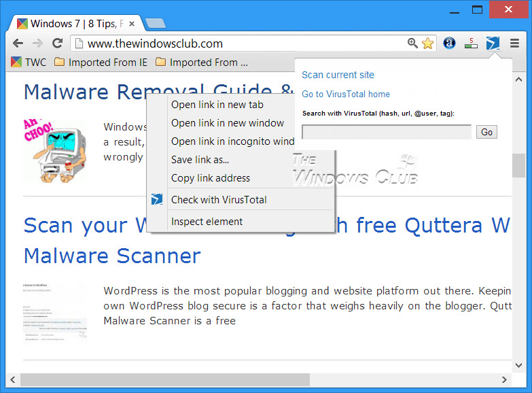Screen dimensions: 532x393
Task: Click the vertical scrollbar down arrow
Action: 519,366
